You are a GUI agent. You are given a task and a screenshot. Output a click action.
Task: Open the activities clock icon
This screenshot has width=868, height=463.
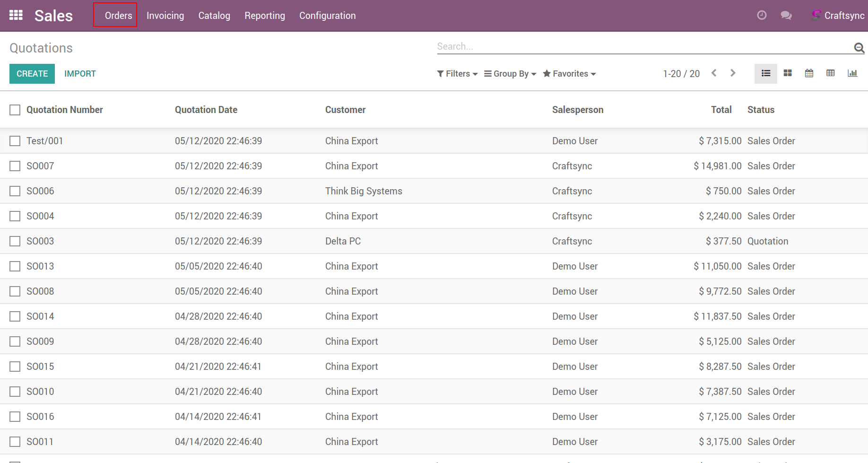pos(761,15)
